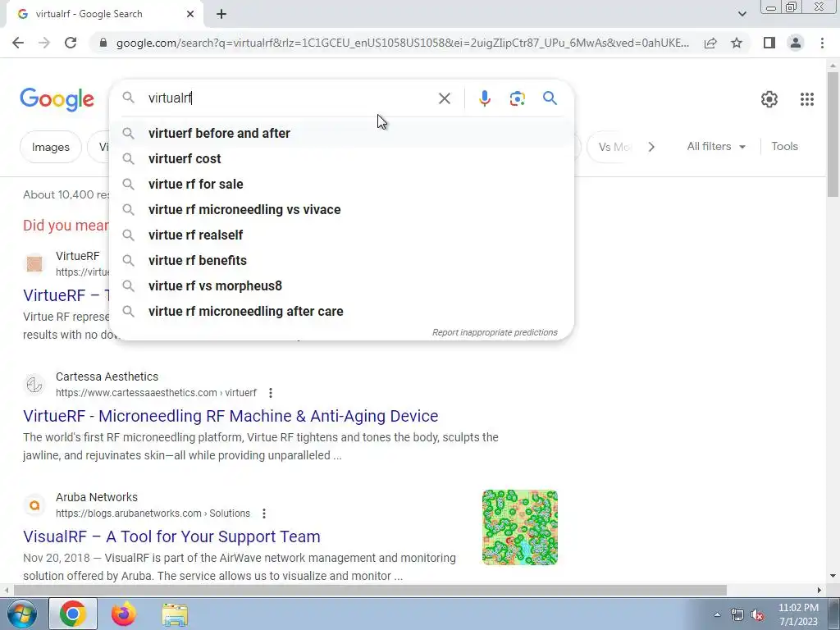
Task: Open File Explorer from the taskbar
Action: (x=175, y=614)
